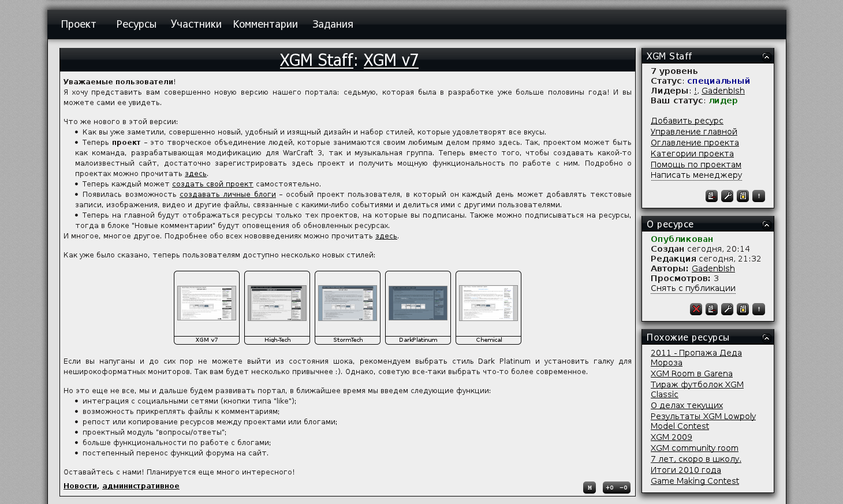The height and width of the screenshot is (504, 843).
Task: Click the Добавить ресурс link
Action: [x=687, y=121]
